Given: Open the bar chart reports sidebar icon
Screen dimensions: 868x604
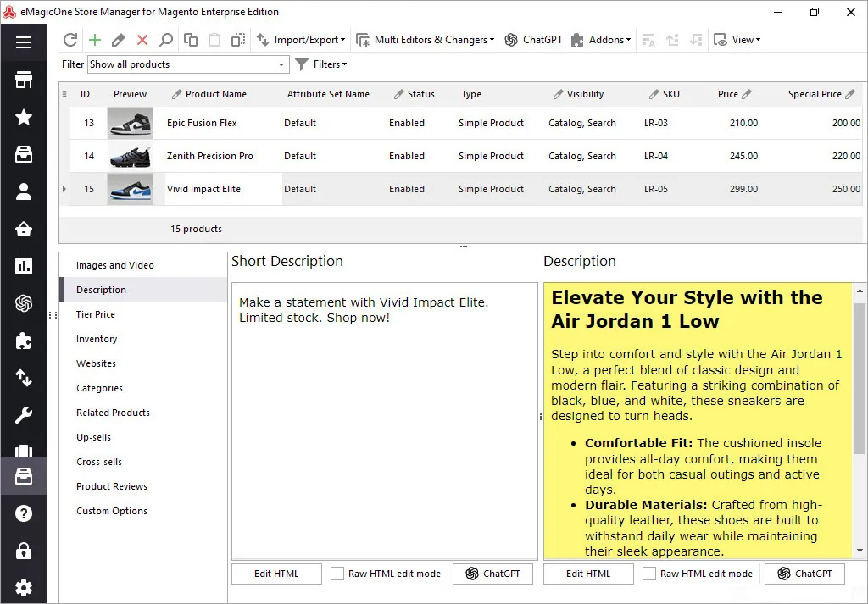Looking at the screenshot, I should point(23,266).
